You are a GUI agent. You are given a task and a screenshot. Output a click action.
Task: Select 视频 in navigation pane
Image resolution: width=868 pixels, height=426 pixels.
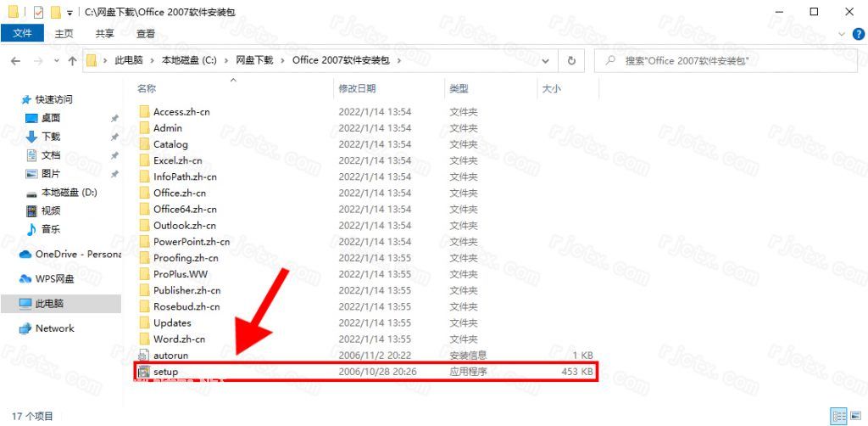pyautogui.click(x=50, y=210)
